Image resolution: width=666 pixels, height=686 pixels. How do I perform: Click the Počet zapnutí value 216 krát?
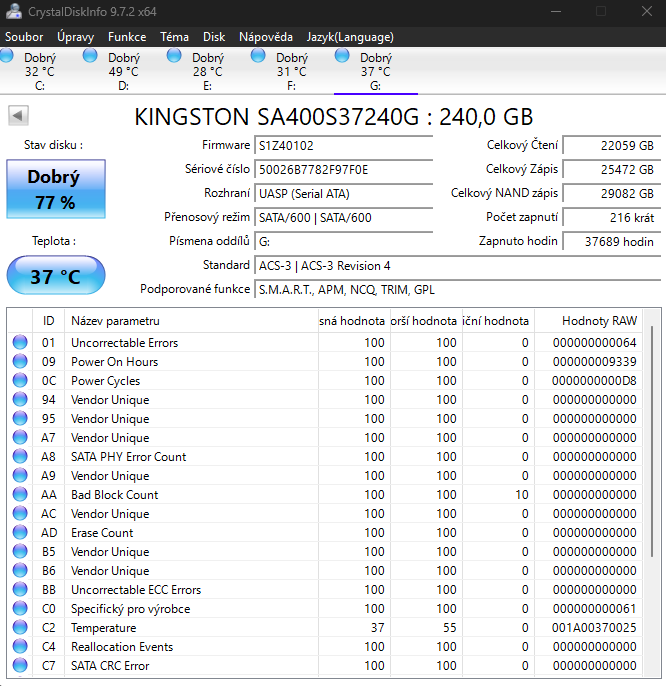(612, 217)
